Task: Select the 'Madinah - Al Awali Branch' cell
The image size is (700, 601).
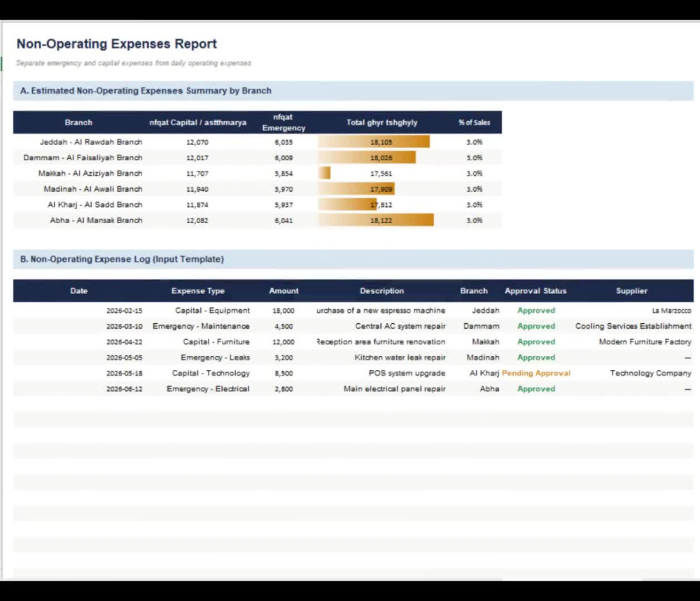Action: pyautogui.click(x=93, y=189)
